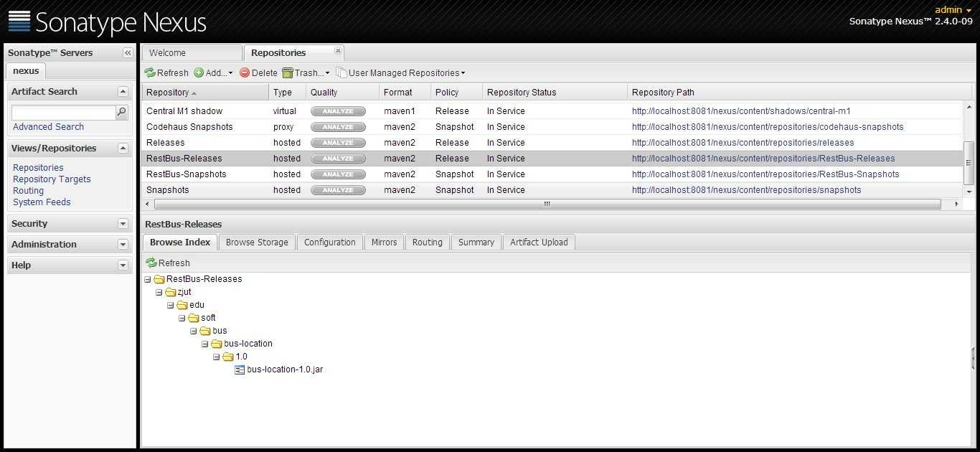
Task: Open the Routing tab
Action: point(428,243)
